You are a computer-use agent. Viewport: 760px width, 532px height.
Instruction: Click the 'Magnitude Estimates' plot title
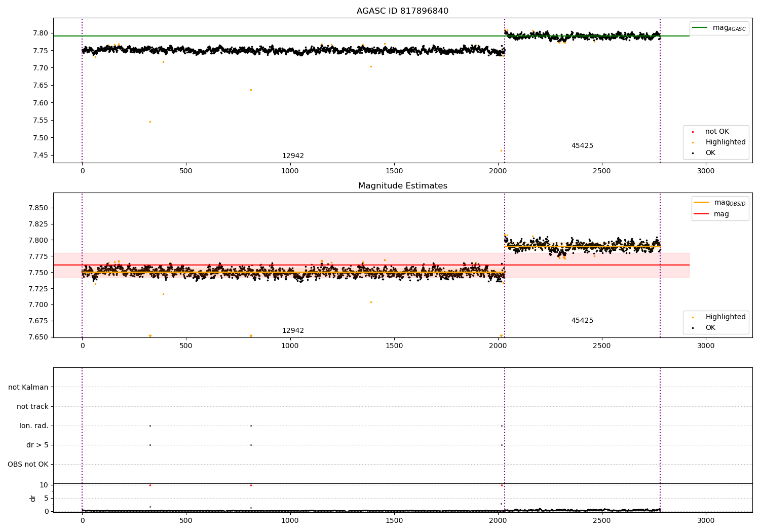403,186
